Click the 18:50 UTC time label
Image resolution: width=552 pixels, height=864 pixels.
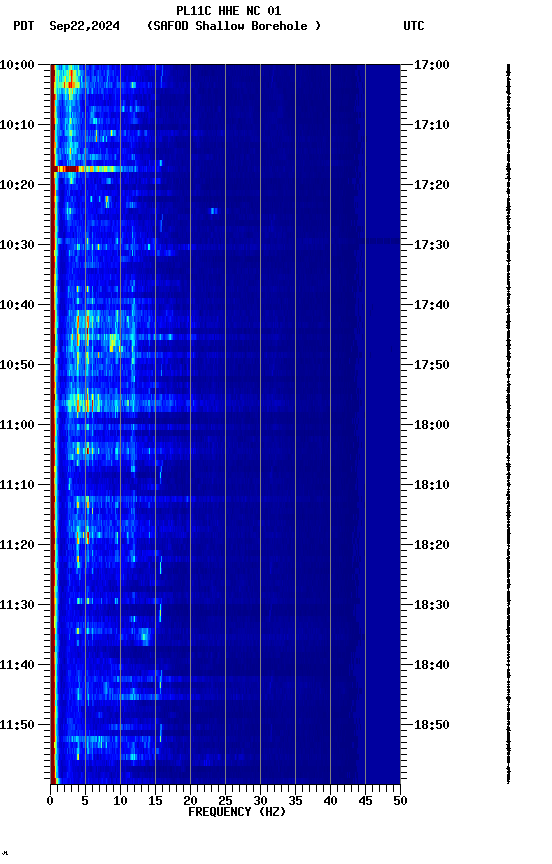click(432, 725)
